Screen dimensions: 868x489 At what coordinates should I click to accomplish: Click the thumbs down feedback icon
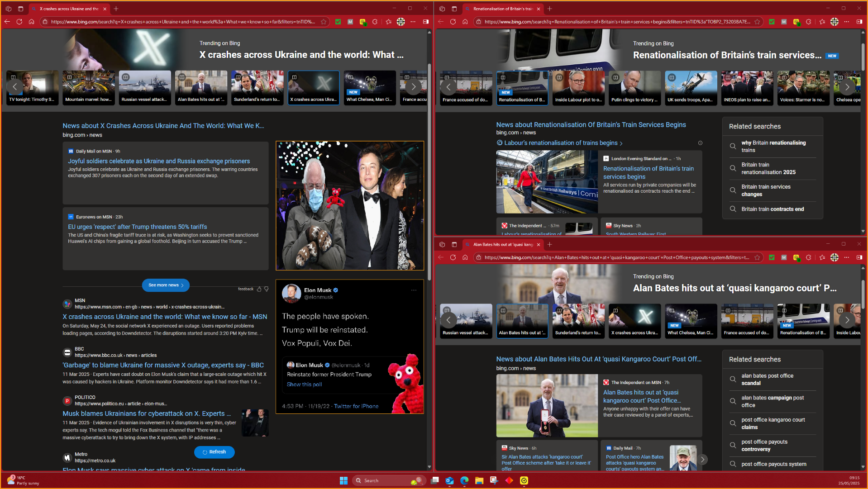pos(266,289)
